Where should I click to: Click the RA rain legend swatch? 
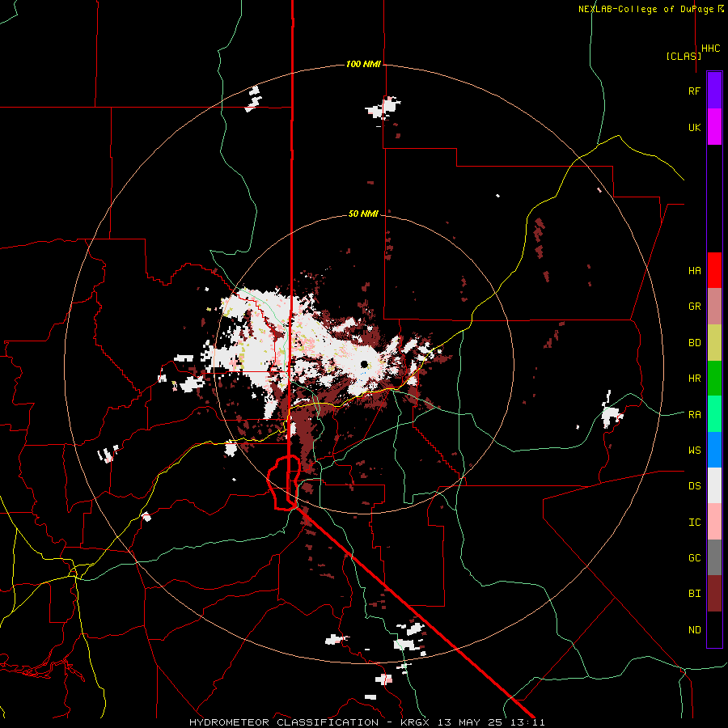coord(714,414)
